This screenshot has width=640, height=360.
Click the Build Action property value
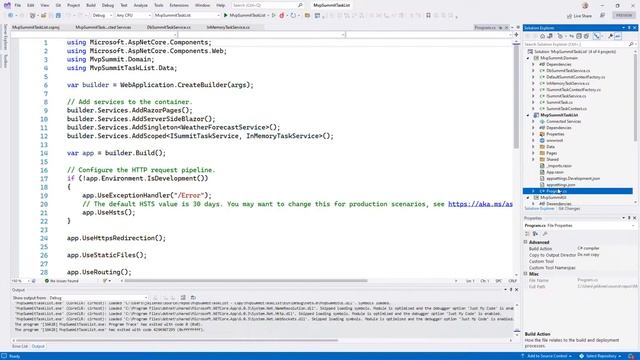click(x=588, y=248)
